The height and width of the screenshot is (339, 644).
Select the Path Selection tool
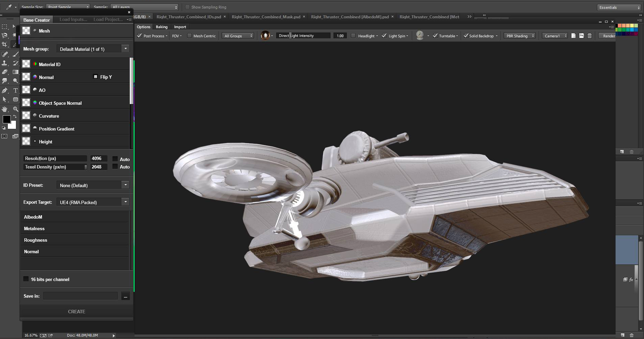pyautogui.click(x=4, y=99)
